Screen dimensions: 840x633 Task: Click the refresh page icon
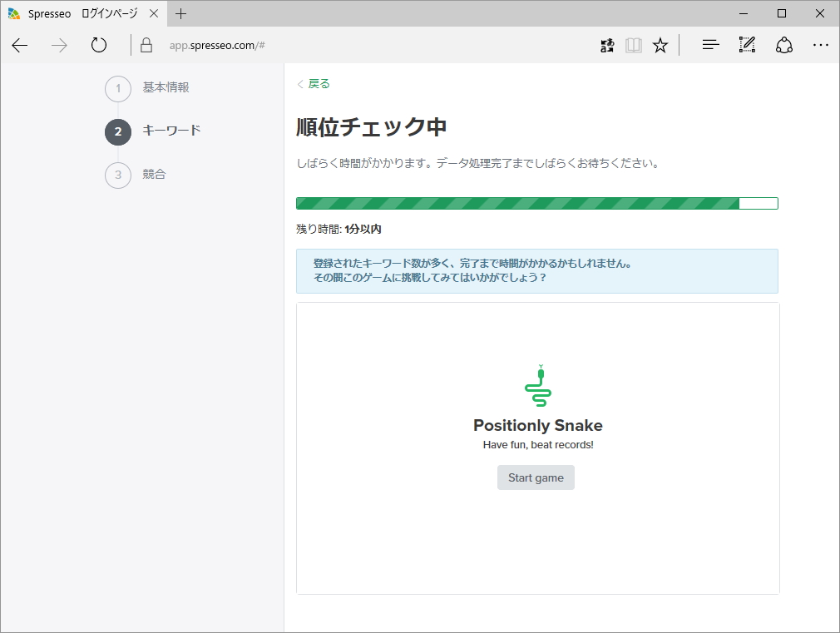click(x=98, y=45)
